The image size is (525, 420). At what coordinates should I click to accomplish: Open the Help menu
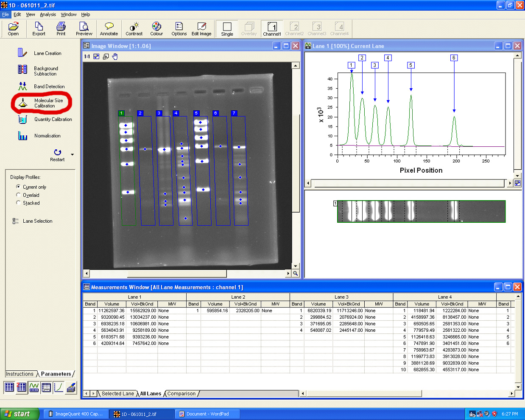[86, 14]
